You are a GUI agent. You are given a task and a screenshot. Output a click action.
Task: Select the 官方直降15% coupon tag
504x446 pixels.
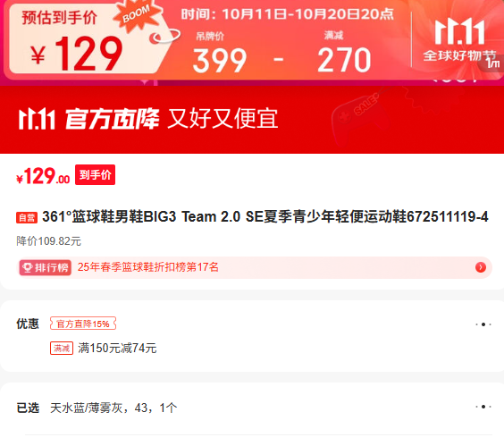(83, 324)
